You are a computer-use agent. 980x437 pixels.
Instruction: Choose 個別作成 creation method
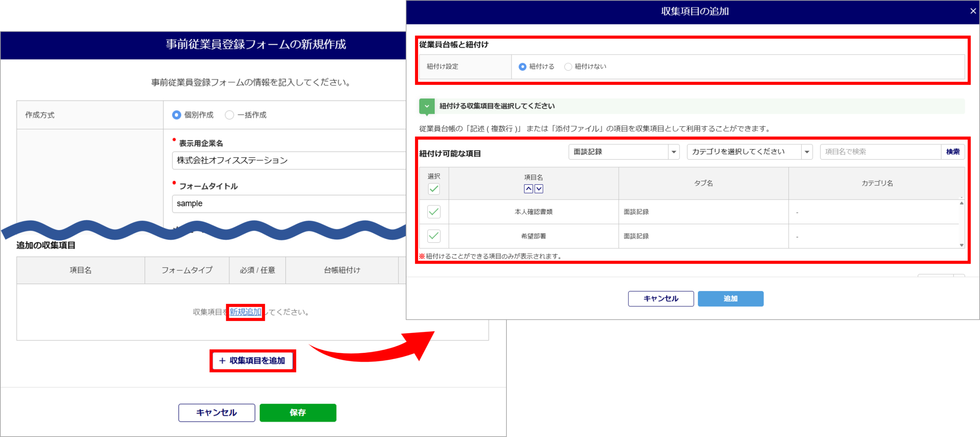pyautogui.click(x=176, y=115)
